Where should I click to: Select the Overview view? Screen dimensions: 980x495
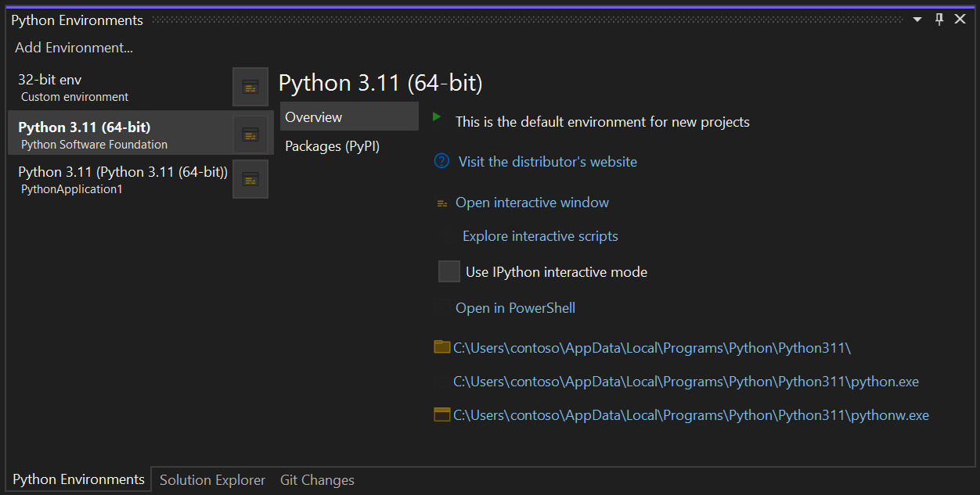click(x=349, y=117)
